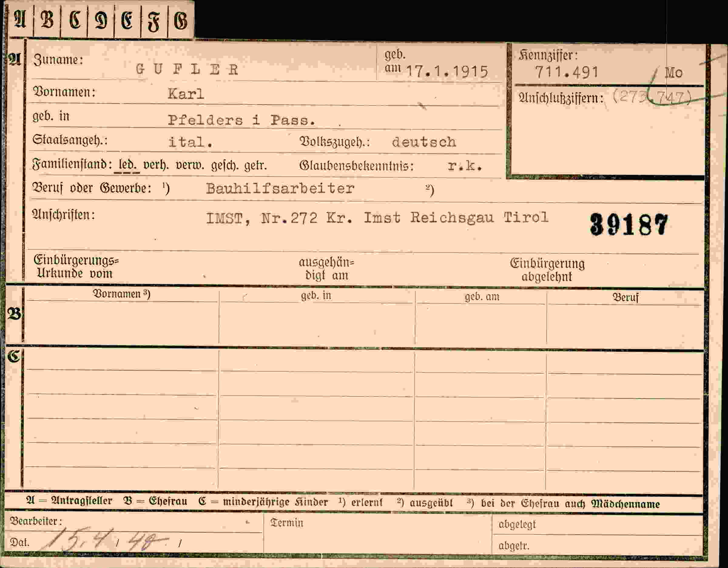Screen dimensions: 728x568
Task: Click the legend text C = minderjährige Kinder
Action: click(263, 502)
